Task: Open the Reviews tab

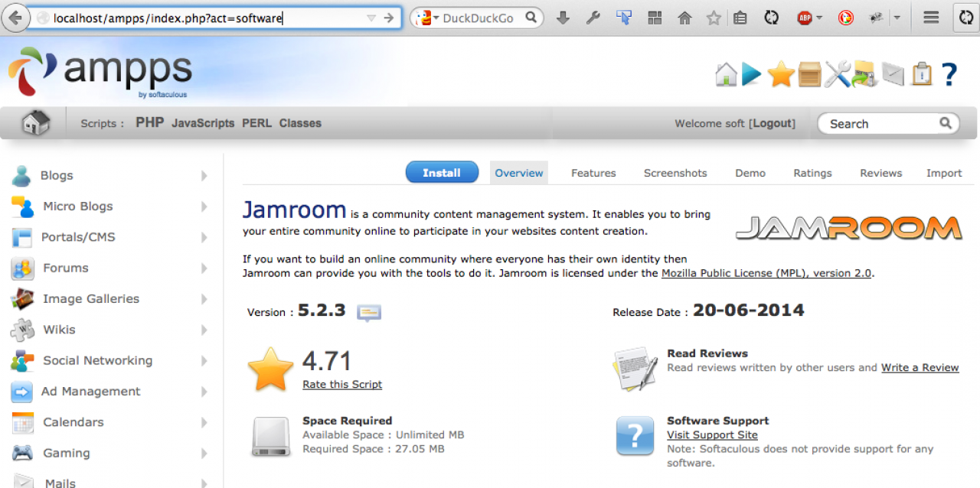Action: pyautogui.click(x=880, y=173)
